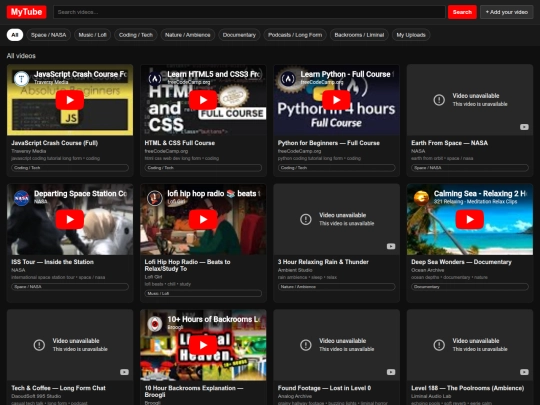Click YouTube logo on Earth From Space video

[x=524, y=127]
